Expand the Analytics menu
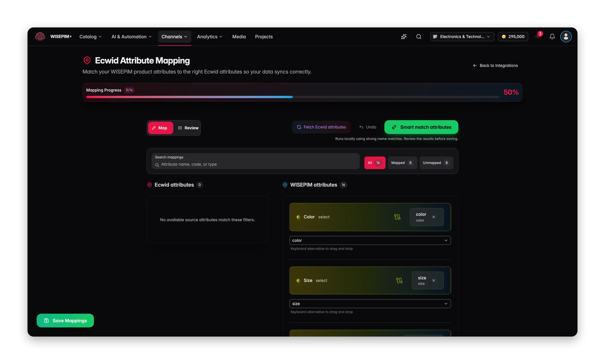605x364 pixels. pyautogui.click(x=210, y=37)
